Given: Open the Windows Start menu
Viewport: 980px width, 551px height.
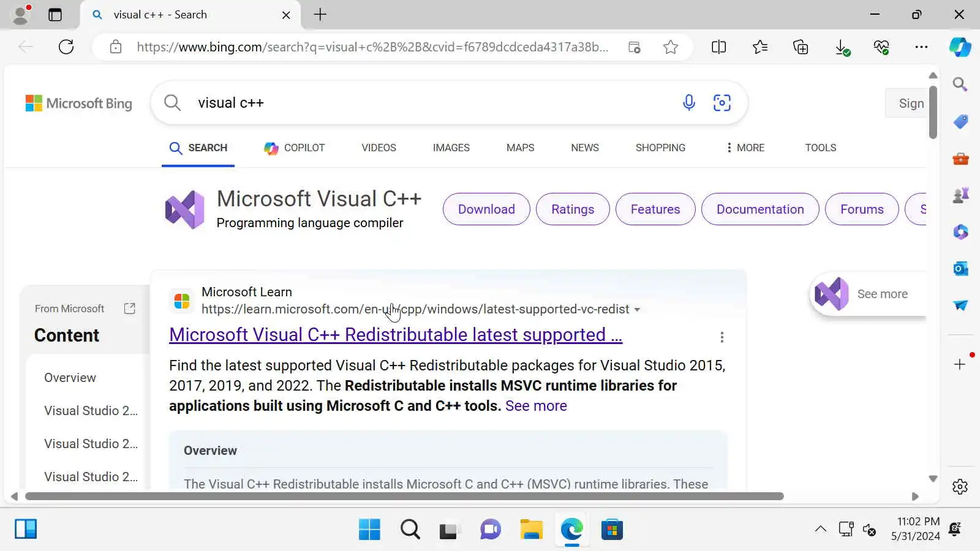Looking at the screenshot, I should tap(369, 529).
